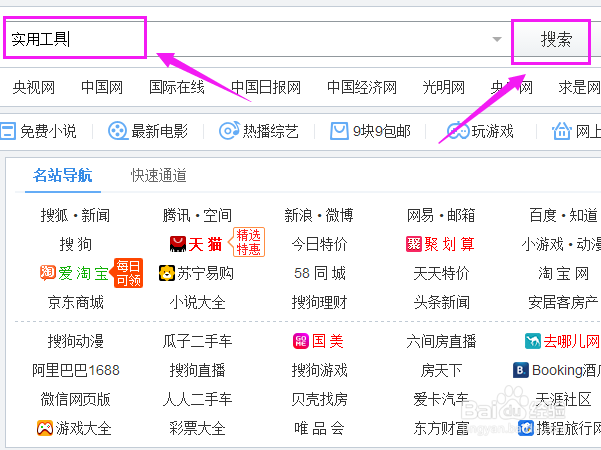Image resolution: width=601 pixels, height=450 pixels.
Task: Click the 精选特惠 badge beside 天猫
Action: (246, 242)
